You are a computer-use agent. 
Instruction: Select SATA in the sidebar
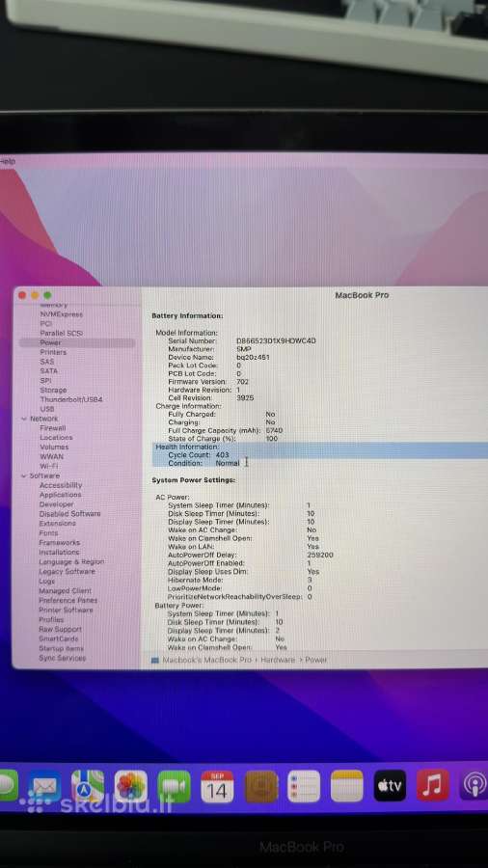point(48,371)
